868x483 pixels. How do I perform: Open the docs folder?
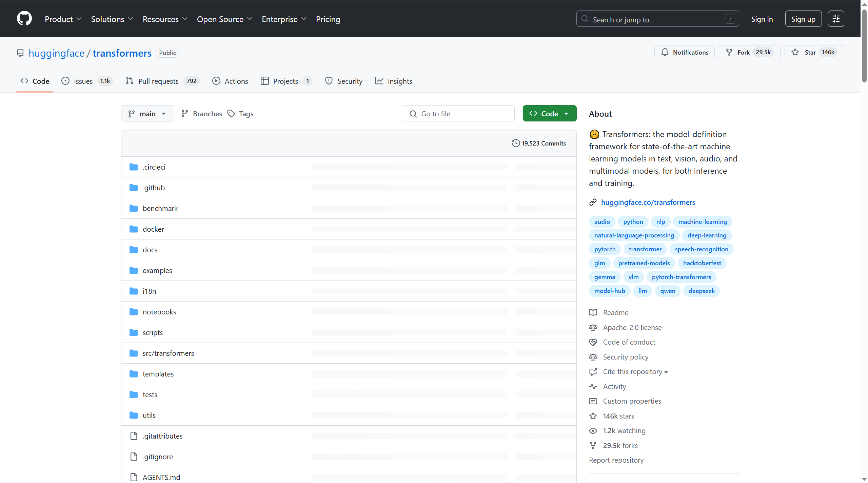tap(150, 250)
